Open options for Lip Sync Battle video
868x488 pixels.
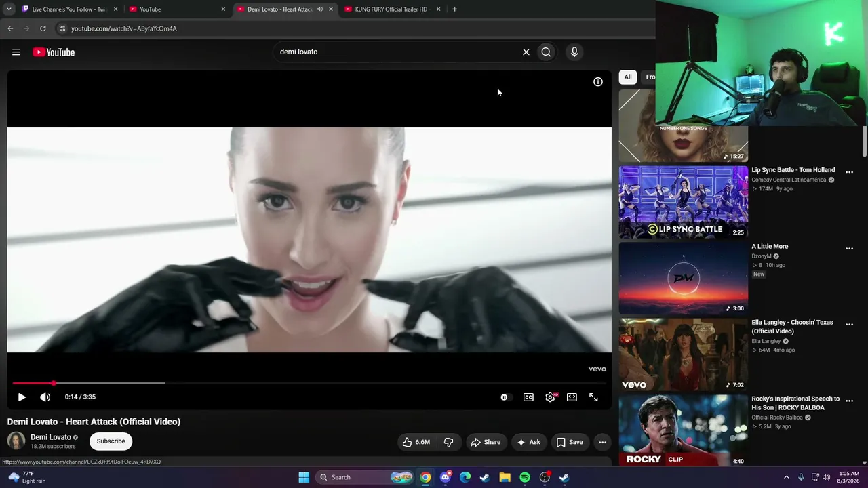[x=849, y=172]
